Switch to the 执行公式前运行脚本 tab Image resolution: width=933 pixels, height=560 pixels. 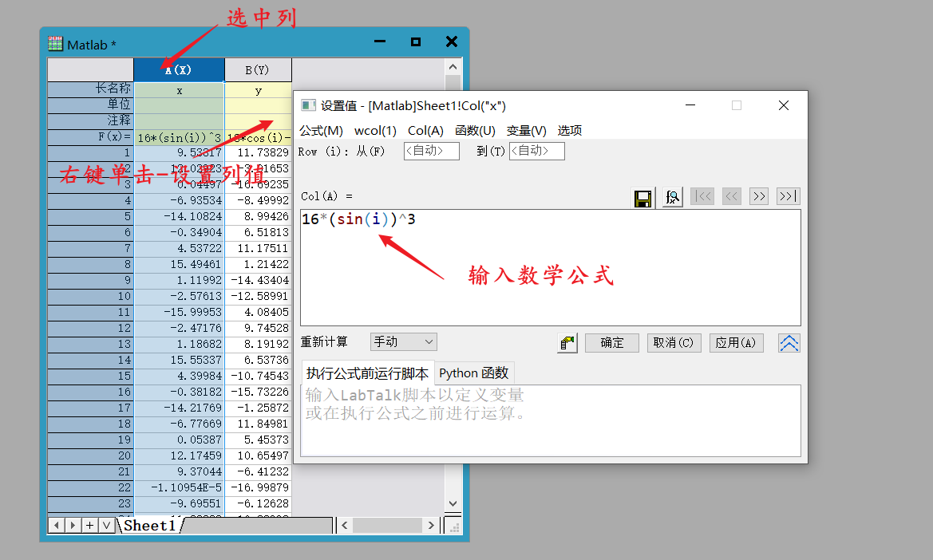pyautogui.click(x=367, y=373)
